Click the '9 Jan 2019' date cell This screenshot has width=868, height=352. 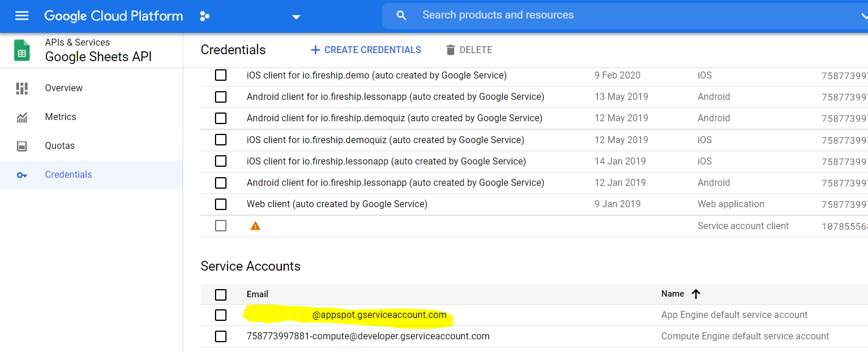click(x=618, y=204)
